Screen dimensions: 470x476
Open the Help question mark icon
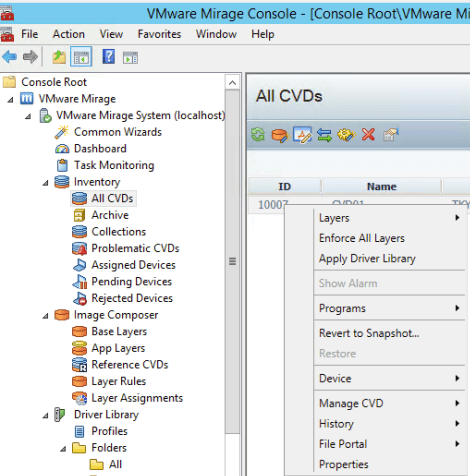point(109,57)
